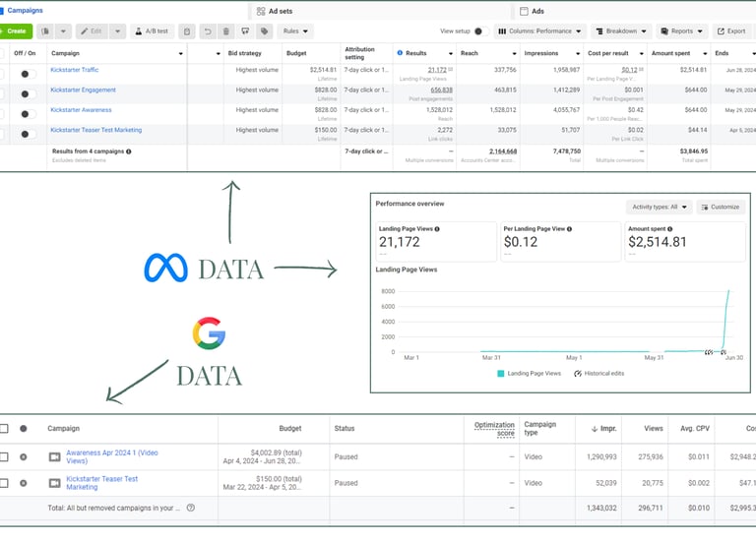This screenshot has width=756, height=541.
Task: Click info icon next to Results from 4 campaigns
Action: click(x=129, y=151)
